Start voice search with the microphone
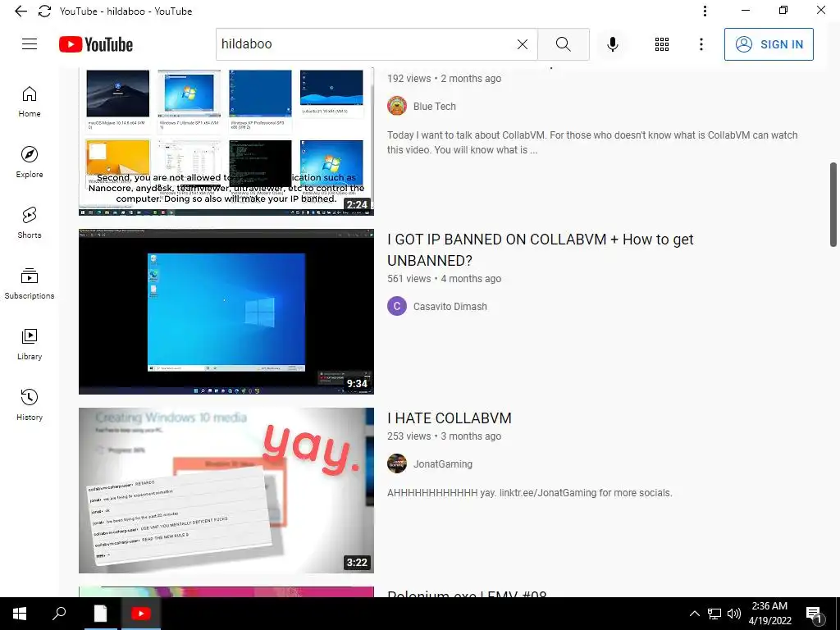The image size is (840, 630). [612, 44]
